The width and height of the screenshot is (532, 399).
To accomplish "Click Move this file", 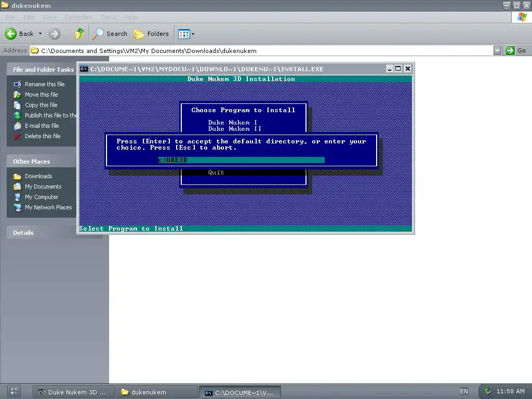I will 42,95.
